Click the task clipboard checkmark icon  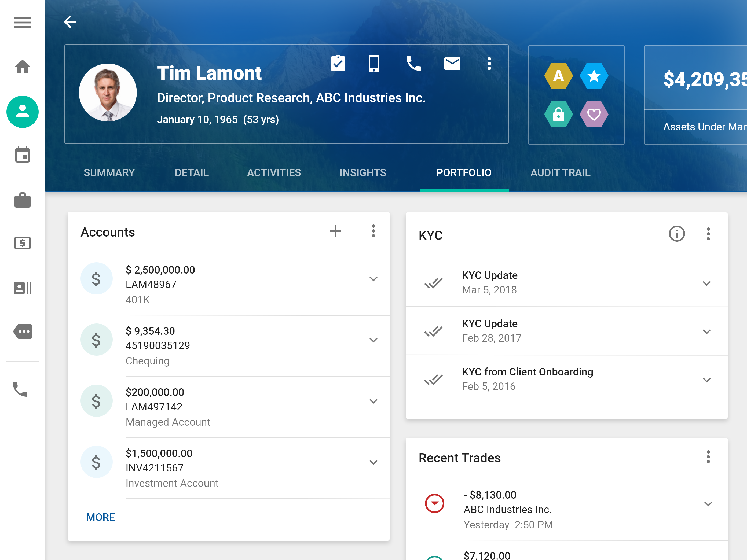(338, 63)
